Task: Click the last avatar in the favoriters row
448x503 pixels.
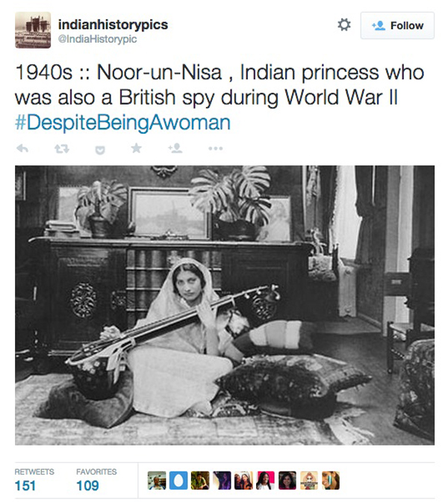Action: (331, 481)
